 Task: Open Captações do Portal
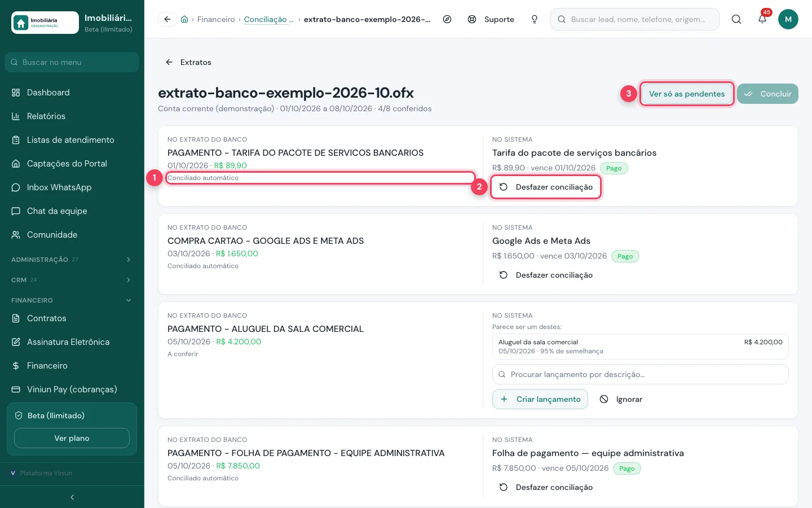point(72,164)
